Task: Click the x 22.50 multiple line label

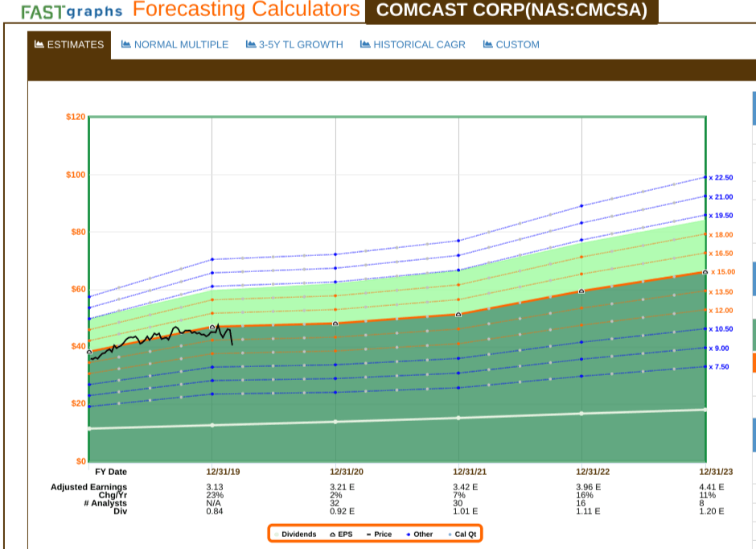Action: coord(721,178)
